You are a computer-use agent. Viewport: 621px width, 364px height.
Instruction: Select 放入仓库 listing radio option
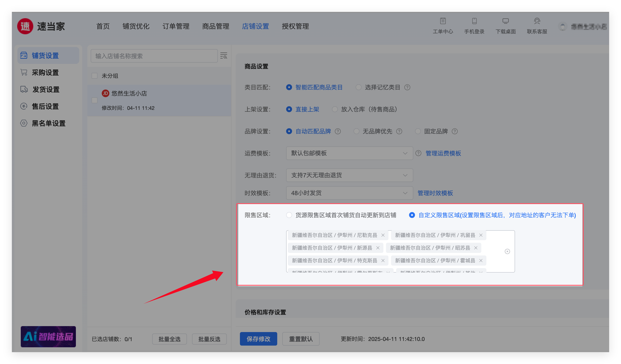[335, 109]
